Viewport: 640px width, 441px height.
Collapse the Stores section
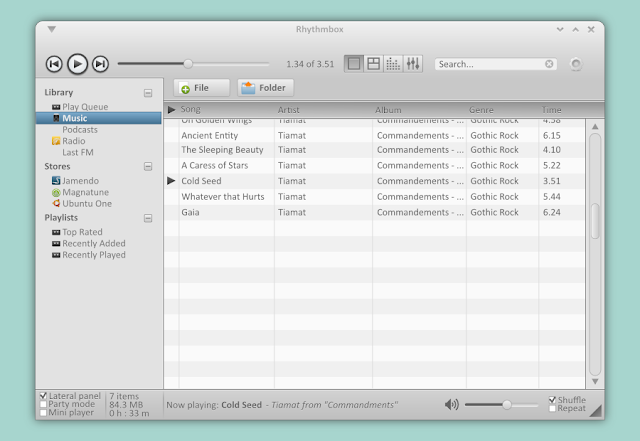148,167
